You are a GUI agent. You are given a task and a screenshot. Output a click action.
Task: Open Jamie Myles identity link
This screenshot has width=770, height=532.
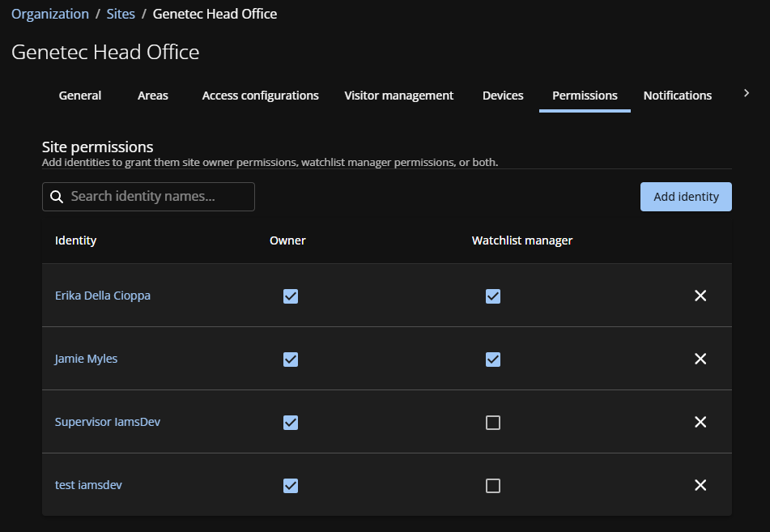click(86, 359)
